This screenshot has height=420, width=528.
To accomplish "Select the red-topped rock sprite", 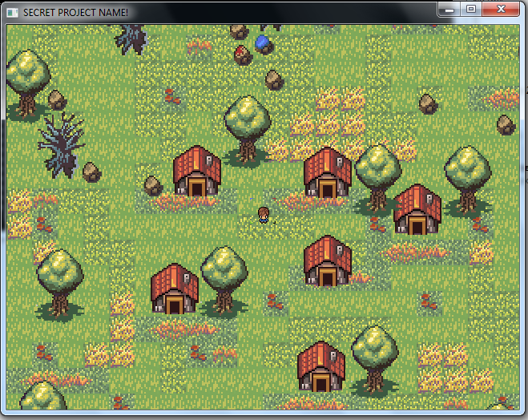I will click(243, 55).
